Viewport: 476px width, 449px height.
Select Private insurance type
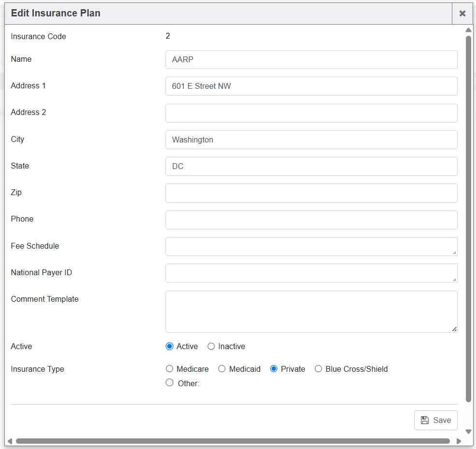point(274,369)
